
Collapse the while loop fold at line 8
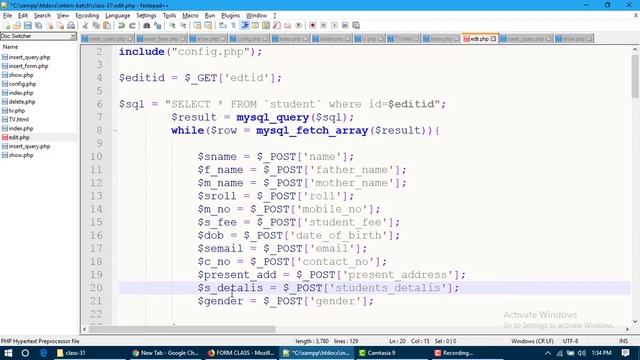115,131
